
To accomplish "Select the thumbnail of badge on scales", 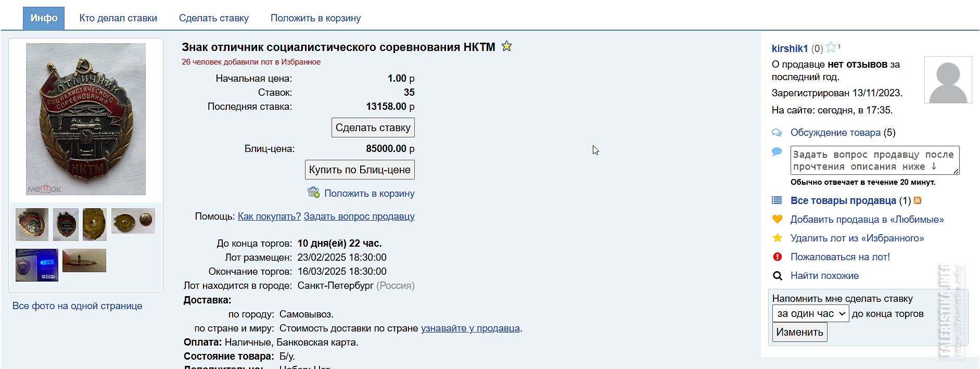I will coord(37,265).
